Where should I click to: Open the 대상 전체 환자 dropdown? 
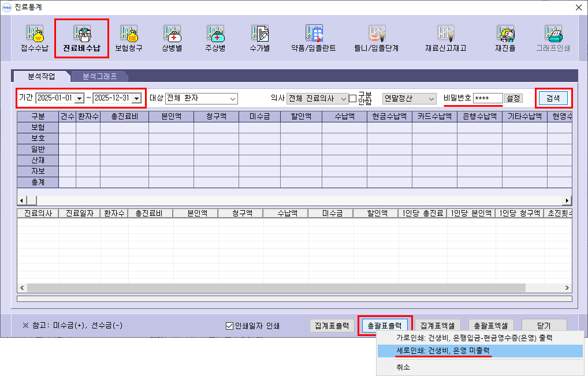233,99
